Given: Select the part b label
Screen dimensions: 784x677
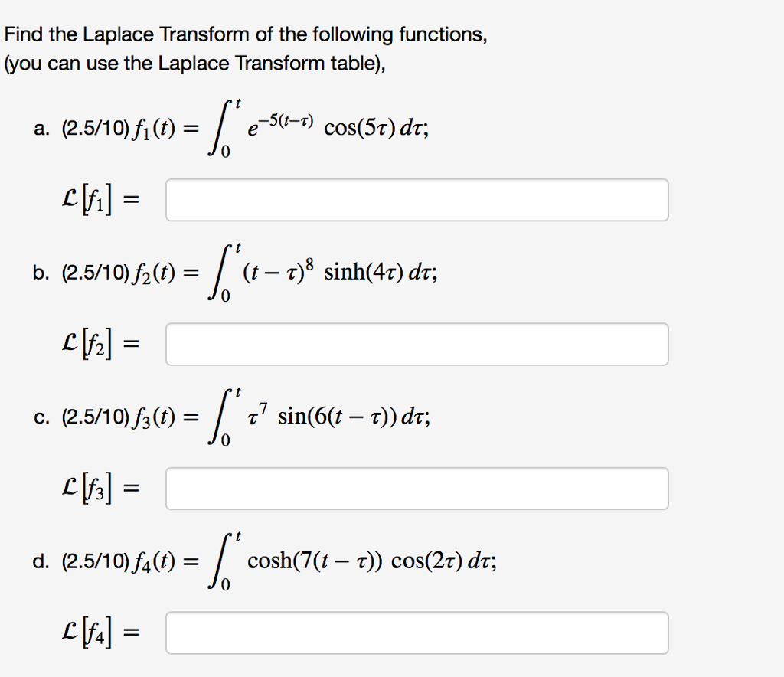Looking at the screenshot, I should pos(40,273).
